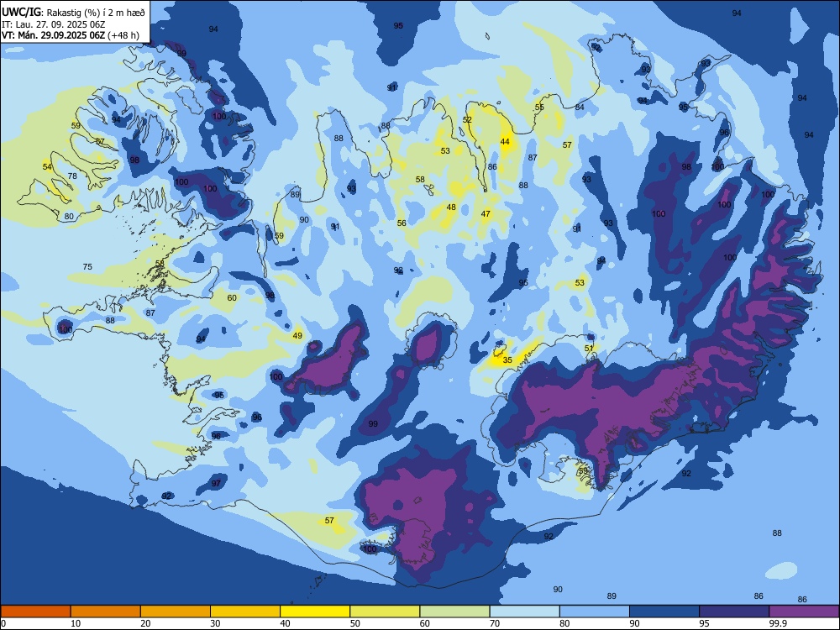Image resolution: width=840 pixels, height=630 pixels.
Task: Click the 'VT: Mán. 29.09.2025 06Z (+48 h)' line
Action: (71, 35)
